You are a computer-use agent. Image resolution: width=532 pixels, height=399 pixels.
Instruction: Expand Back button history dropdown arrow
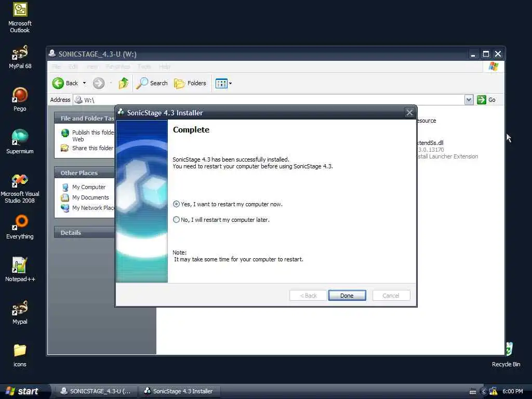coord(85,83)
